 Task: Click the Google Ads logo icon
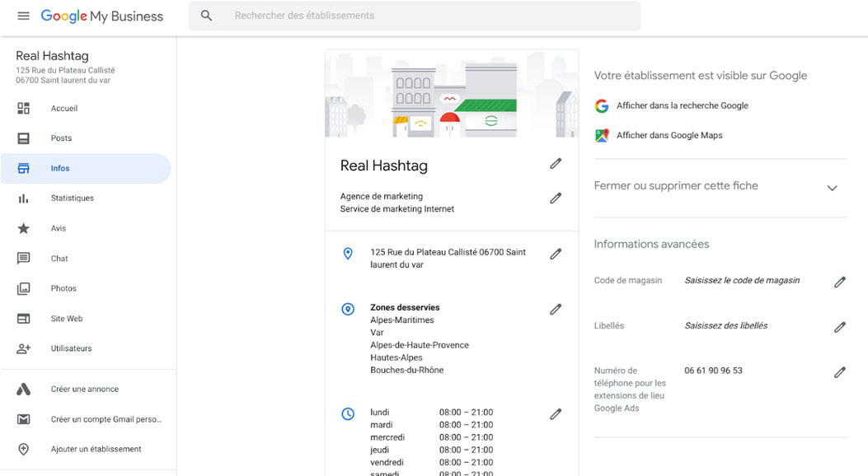tap(23, 390)
